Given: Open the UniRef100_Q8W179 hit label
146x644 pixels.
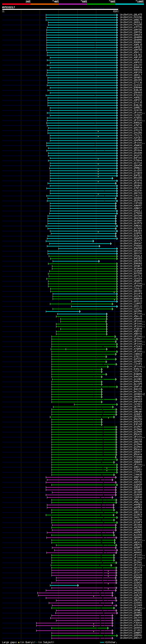Looking at the screenshot, I should pos(131,20).
